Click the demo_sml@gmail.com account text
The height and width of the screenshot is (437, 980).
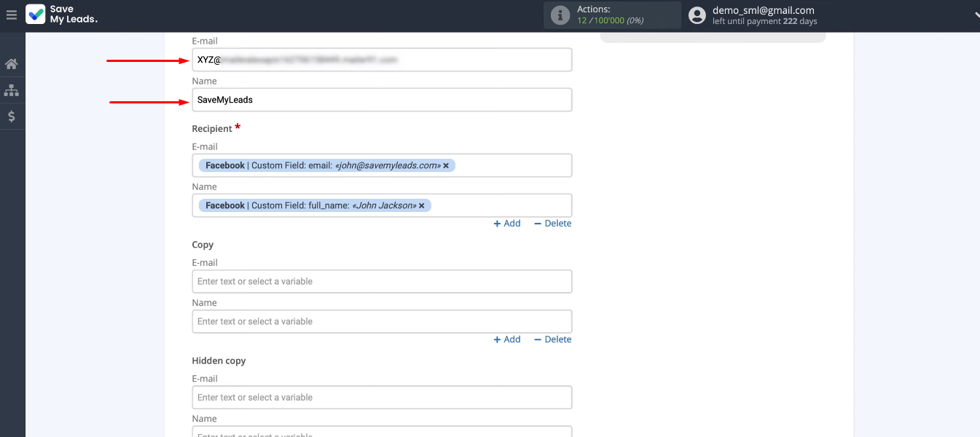click(x=763, y=10)
